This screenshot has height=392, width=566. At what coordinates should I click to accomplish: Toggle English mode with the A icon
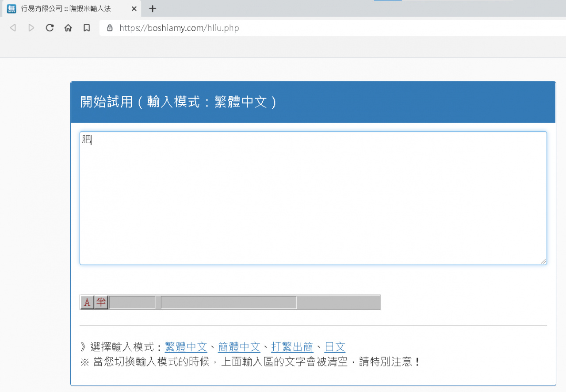point(87,302)
